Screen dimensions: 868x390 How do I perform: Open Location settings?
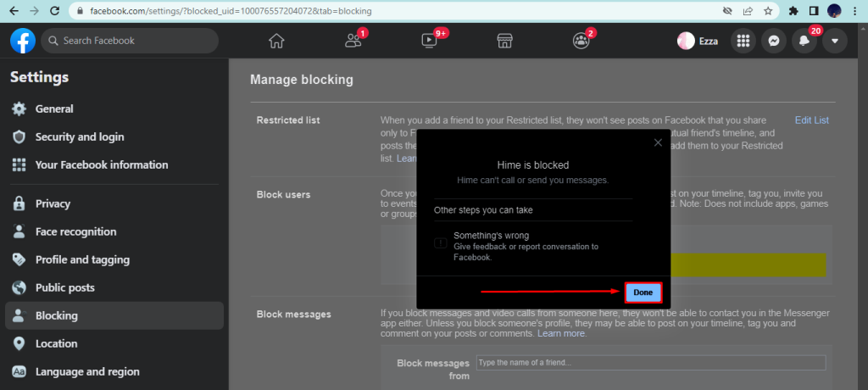(x=114, y=343)
